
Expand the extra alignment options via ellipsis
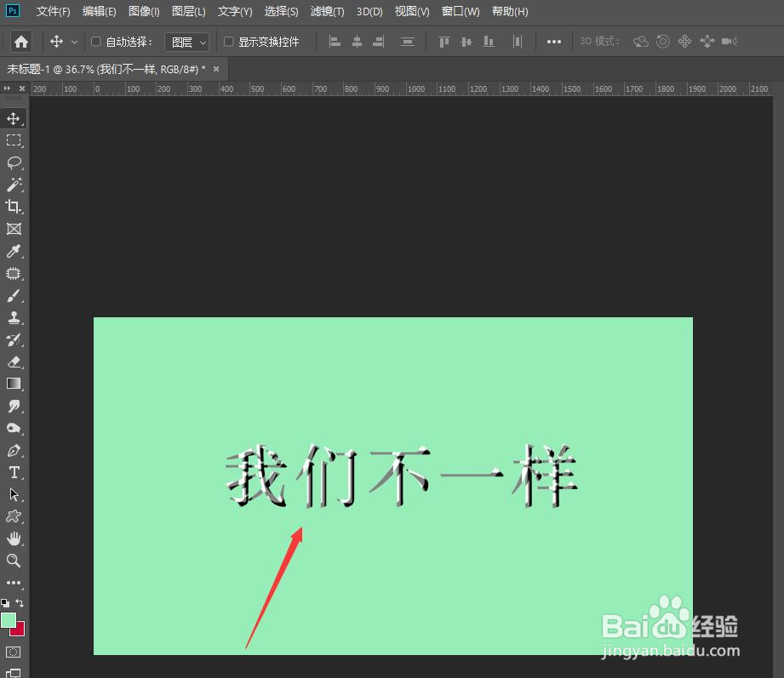(x=554, y=41)
